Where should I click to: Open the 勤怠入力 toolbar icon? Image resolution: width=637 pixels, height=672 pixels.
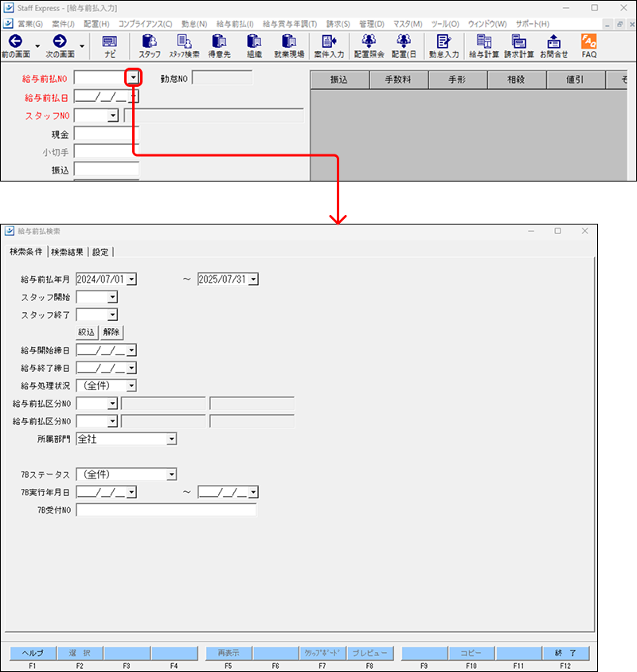click(x=444, y=45)
